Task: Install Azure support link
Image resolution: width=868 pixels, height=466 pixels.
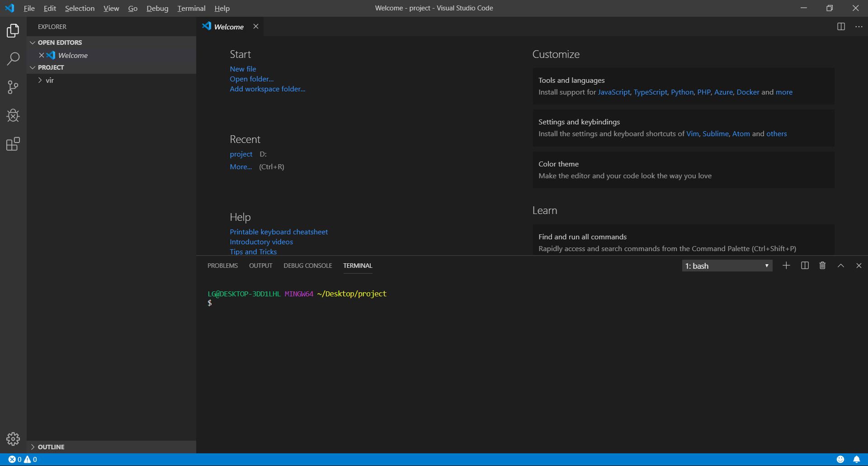Action: tap(723, 92)
